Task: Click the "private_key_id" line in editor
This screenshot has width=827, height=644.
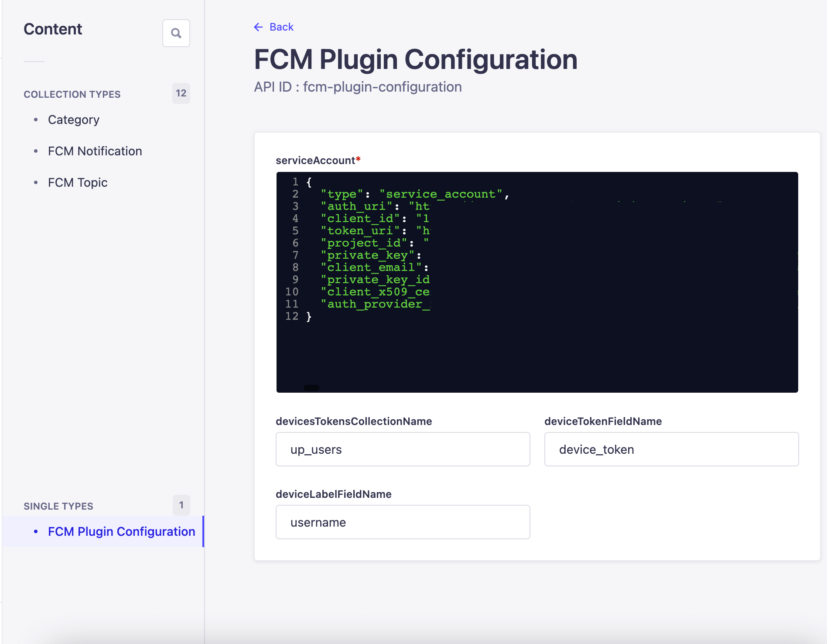Action: coord(375,280)
